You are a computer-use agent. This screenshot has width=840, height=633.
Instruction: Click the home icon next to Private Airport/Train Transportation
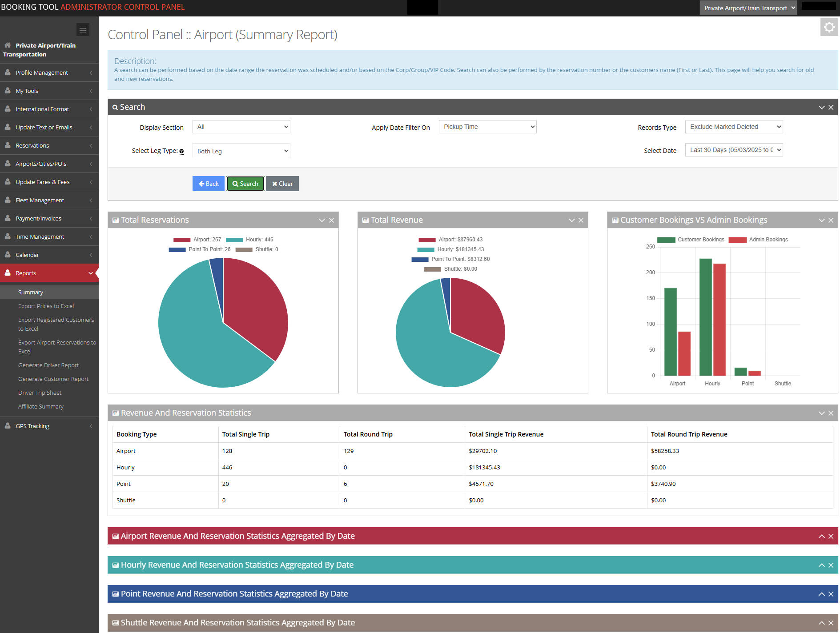tap(7, 45)
